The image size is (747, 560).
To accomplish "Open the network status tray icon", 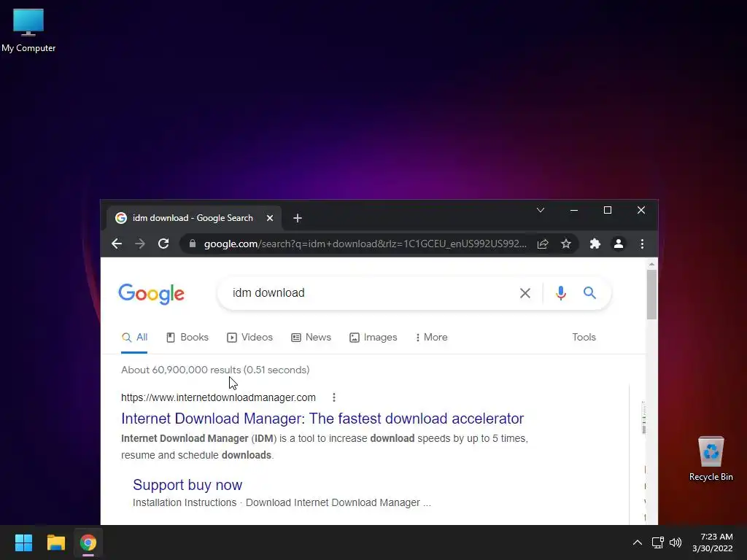I will point(657,542).
